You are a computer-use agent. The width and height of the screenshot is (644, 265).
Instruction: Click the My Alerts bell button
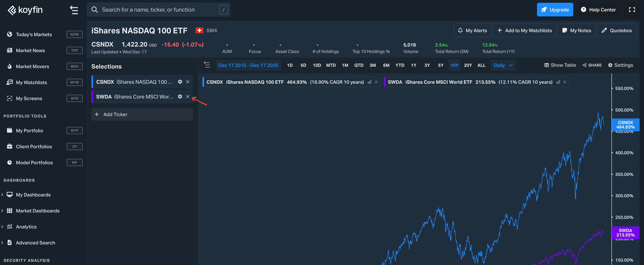click(472, 31)
